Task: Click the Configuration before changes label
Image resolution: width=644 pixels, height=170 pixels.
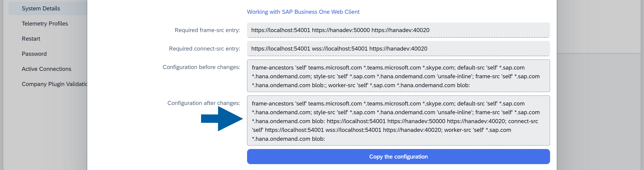Action: (201, 67)
